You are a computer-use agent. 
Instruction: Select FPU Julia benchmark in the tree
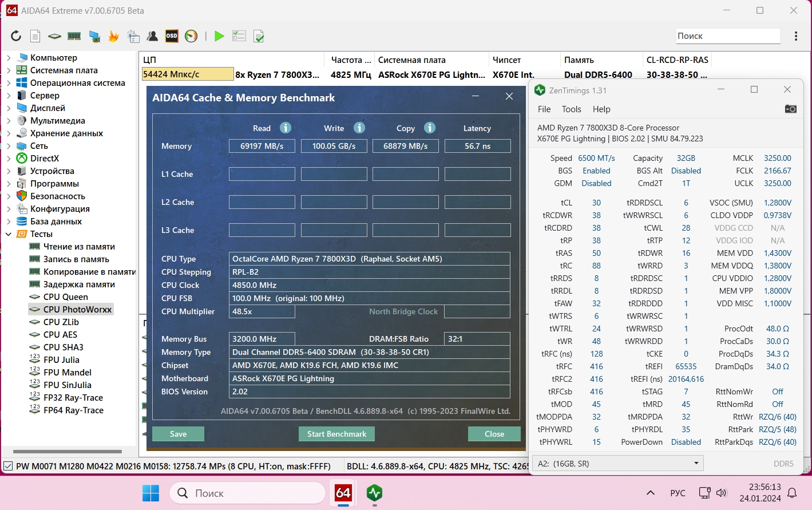coord(61,360)
